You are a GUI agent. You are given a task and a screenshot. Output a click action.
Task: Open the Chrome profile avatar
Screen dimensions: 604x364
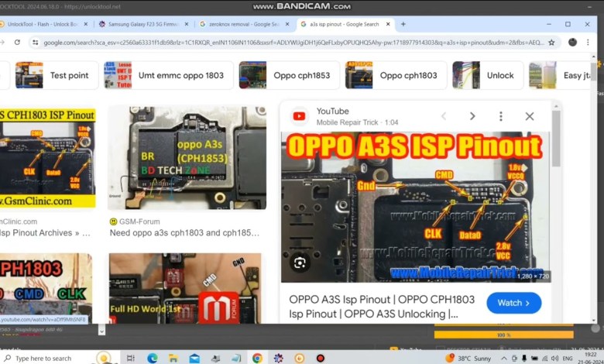click(x=572, y=43)
